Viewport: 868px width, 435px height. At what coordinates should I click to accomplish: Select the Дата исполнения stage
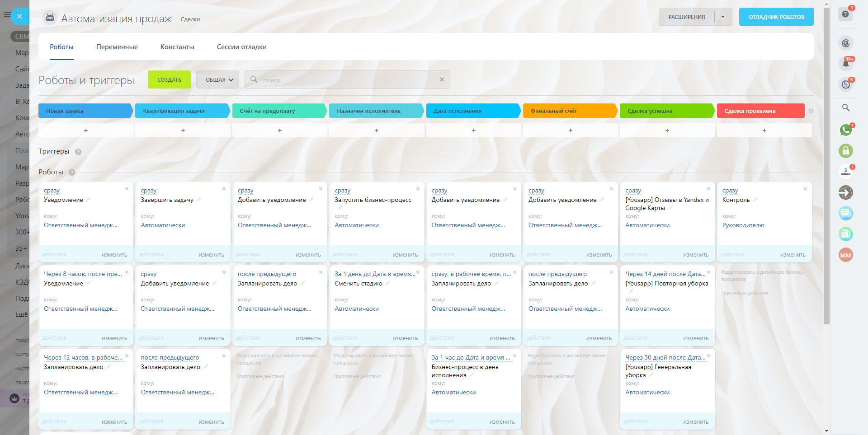pos(473,111)
